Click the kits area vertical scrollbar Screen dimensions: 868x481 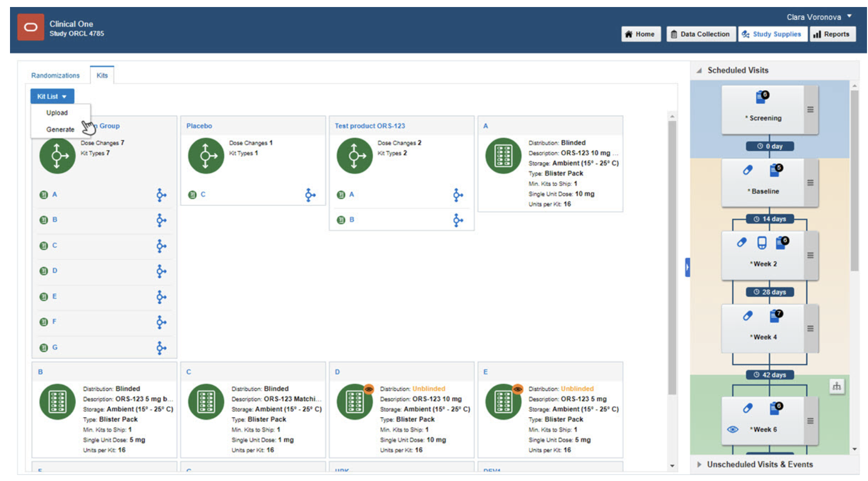coord(672,258)
